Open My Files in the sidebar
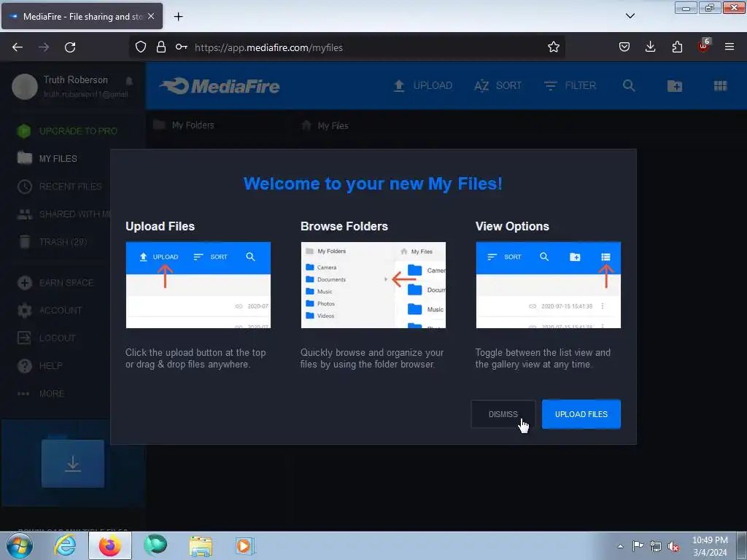This screenshot has width=747, height=560. (x=47, y=158)
